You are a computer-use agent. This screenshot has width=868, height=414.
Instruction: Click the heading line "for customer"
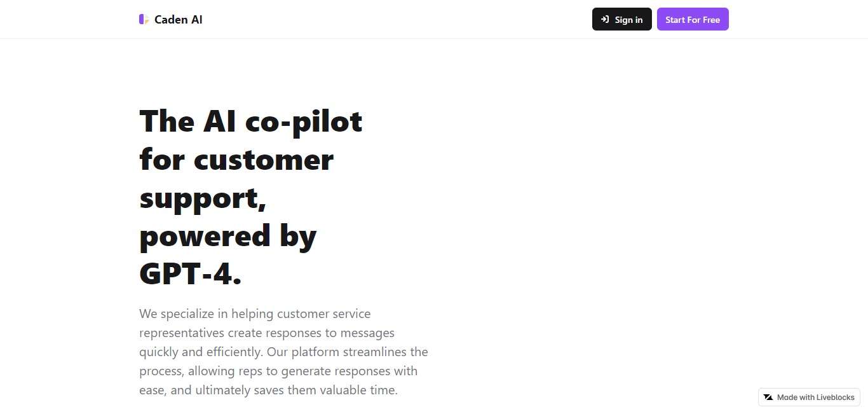[236, 159]
